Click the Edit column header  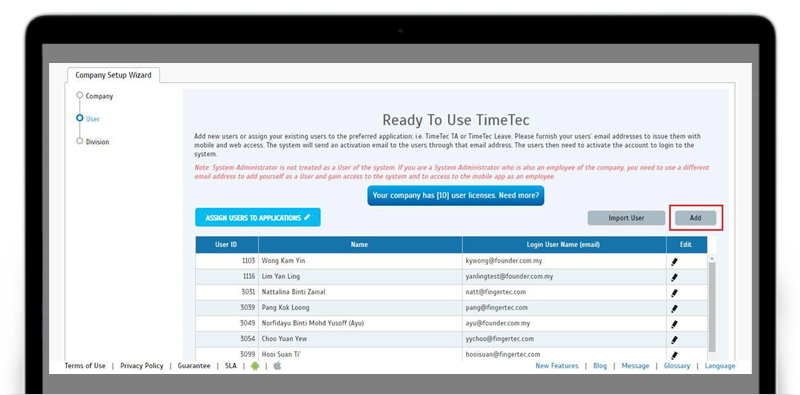pyautogui.click(x=686, y=244)
